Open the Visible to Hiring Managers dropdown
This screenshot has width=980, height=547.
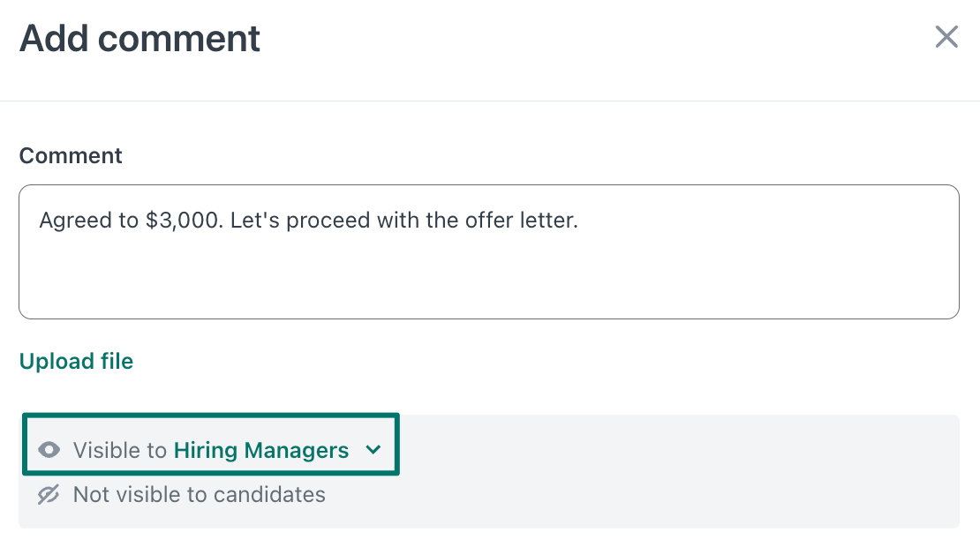211,444
